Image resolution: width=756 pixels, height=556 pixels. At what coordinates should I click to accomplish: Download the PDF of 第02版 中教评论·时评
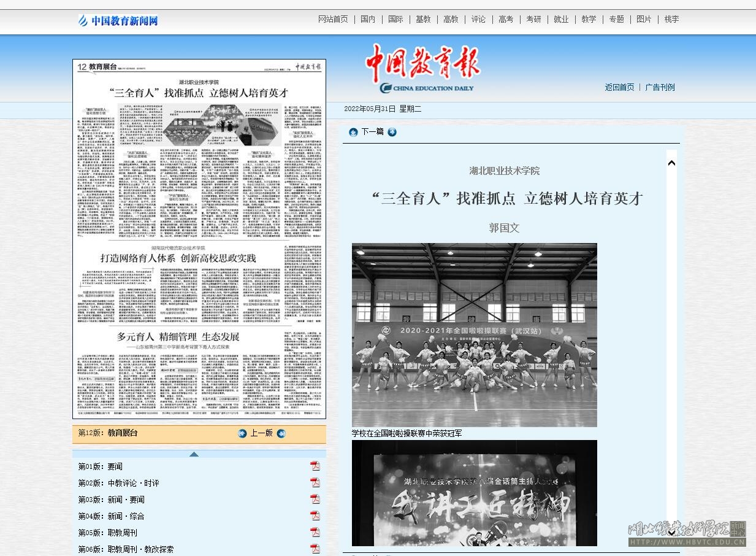tap(315, 482)
